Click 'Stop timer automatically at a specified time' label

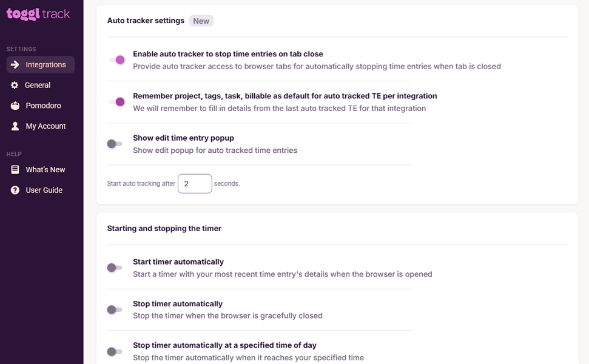(x=224, y=346)
